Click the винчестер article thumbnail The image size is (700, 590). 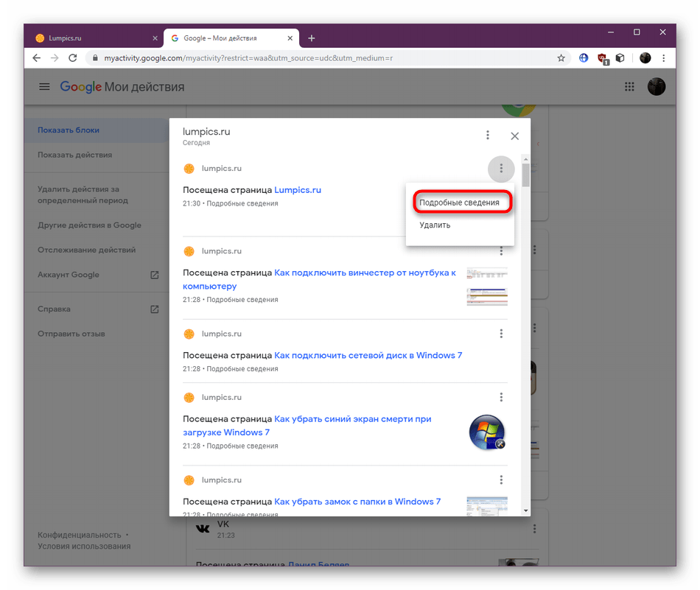point(487,287)
